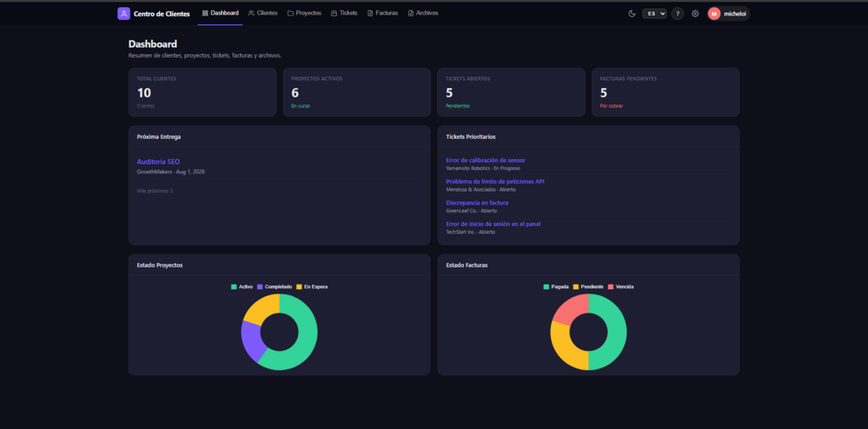Open the Facturas Pendientes card

click(x=665, y=91)
